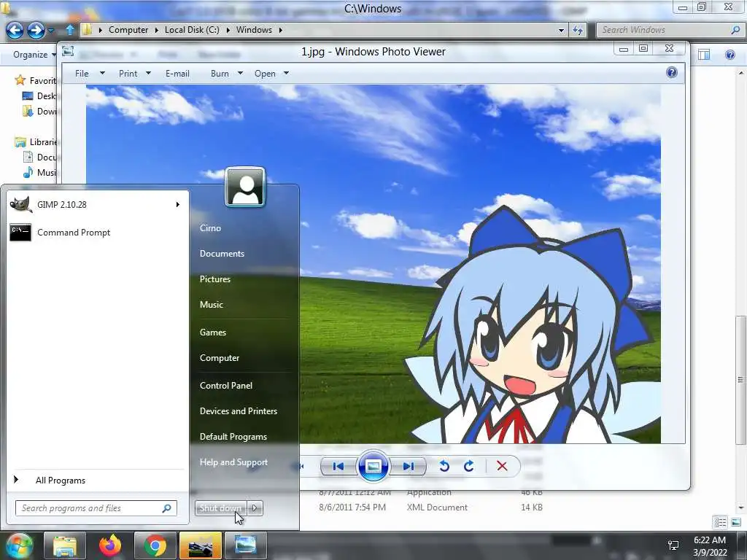This screenshot has width=747, height=560.
Task: Go to next photo
Action: tap(409, 466)
